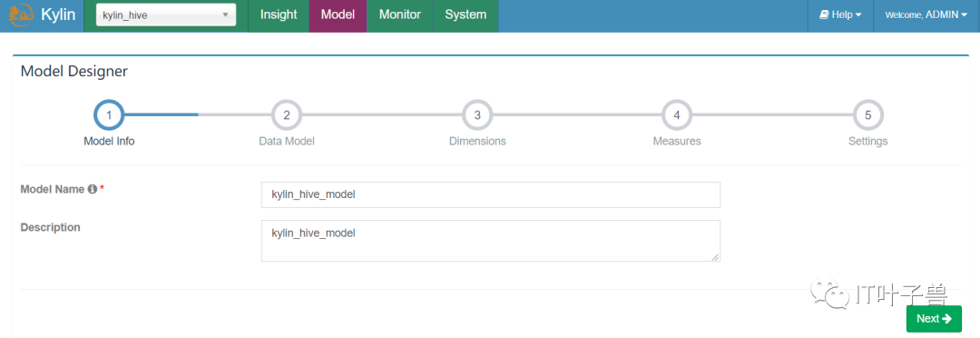Open the Welcome, ADMIN user menu
980x338 pixels.
pyautogui.click(x=926, y=15)
